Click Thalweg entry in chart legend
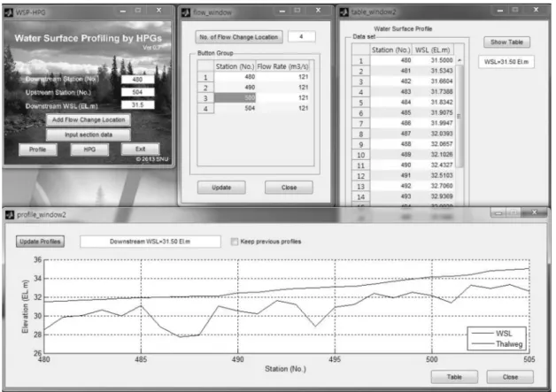556x392 pixels. tap(498, 344)
